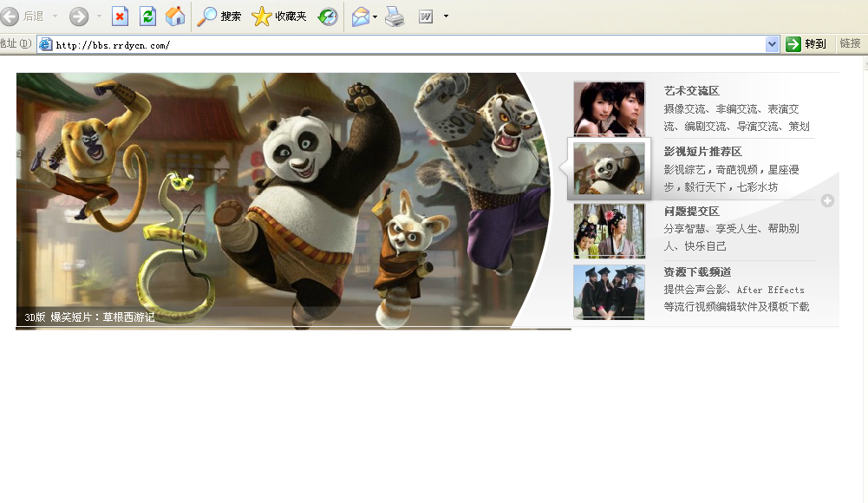Click the 转到 Go button
Image resolution: width=868 pixels, height=503 pixels.
tap(806, 43)
